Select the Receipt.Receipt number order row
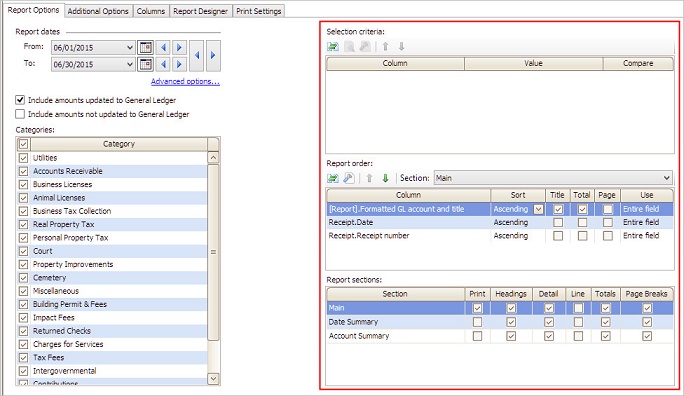The width and height of the screenshot is (684, 396). coord(499,236)
